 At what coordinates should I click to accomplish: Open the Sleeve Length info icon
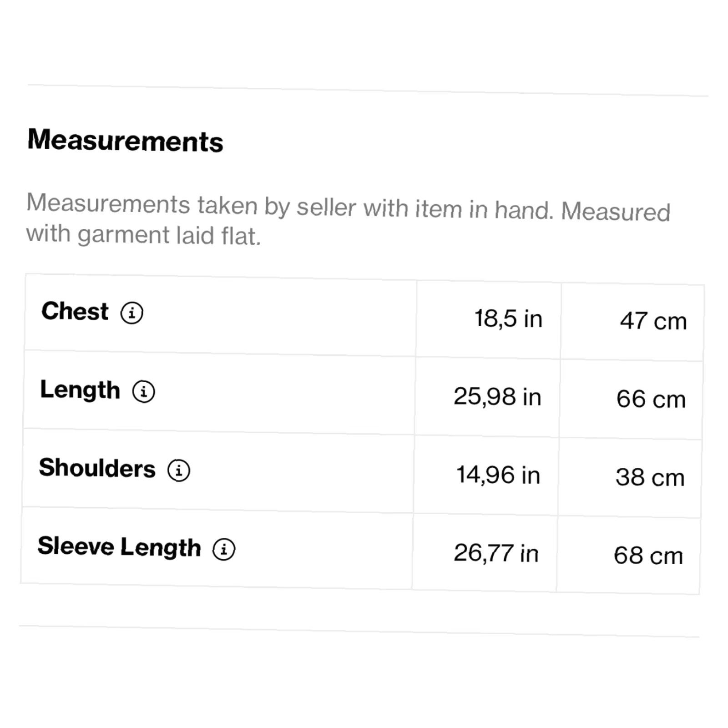click(224, 549)
